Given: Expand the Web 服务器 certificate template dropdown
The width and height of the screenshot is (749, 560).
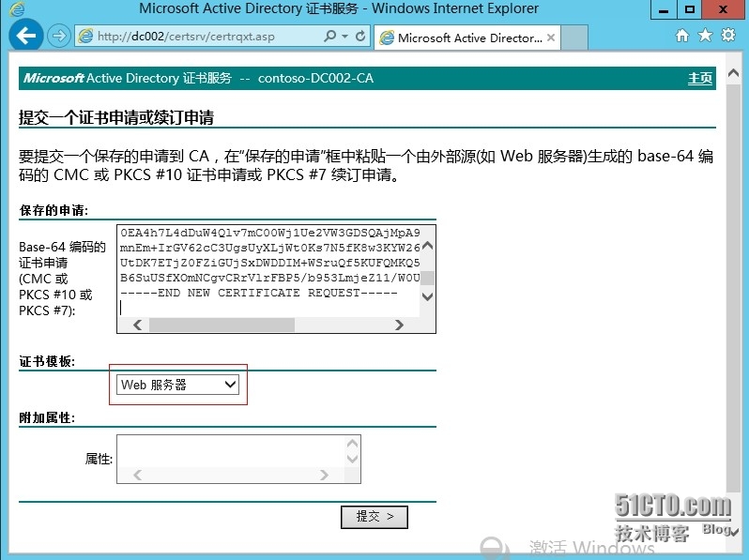Looking at the screenshot, I should [177, 385].
